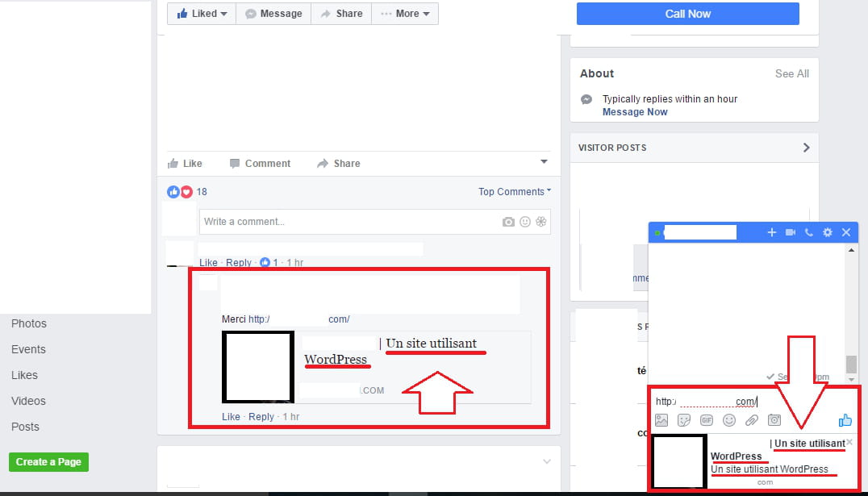The width and height of the screenshot is (868, 496).
Task: Open the More dropdown menu
Action: (x=405, y=14)
